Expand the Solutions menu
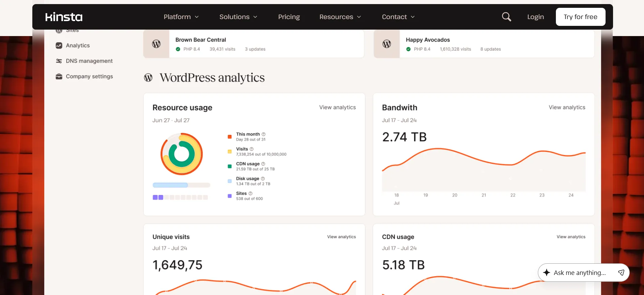 [x=238, y=17]
